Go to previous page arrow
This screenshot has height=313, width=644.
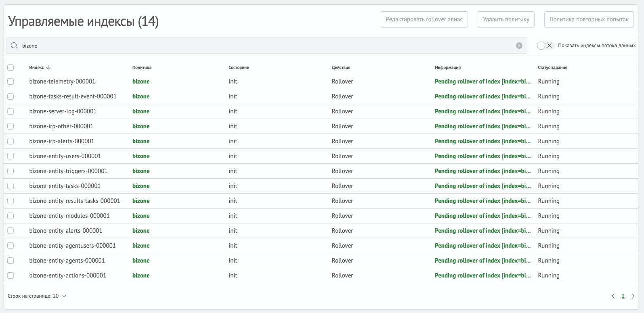(x=613, y=296)
